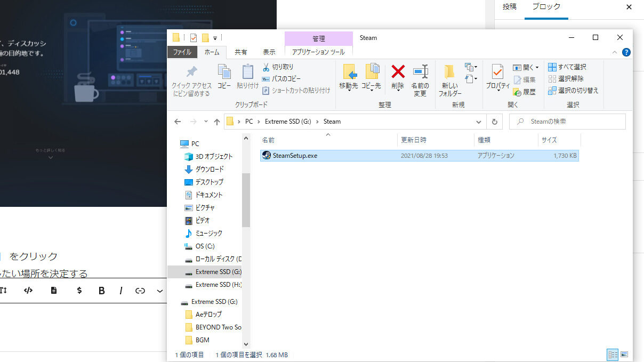Expand more options in the editor toolbar
The height and width of the screenshot is (362, 644).
tap(160, 291)
